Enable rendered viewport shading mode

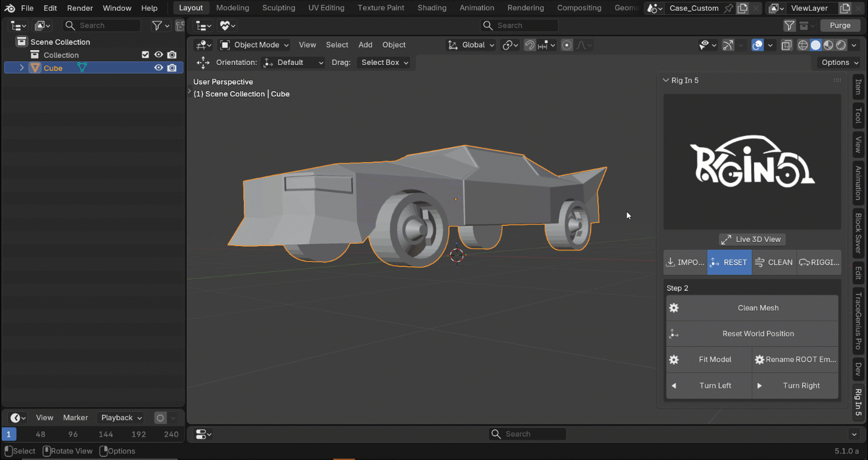click(x=841, y=45)
